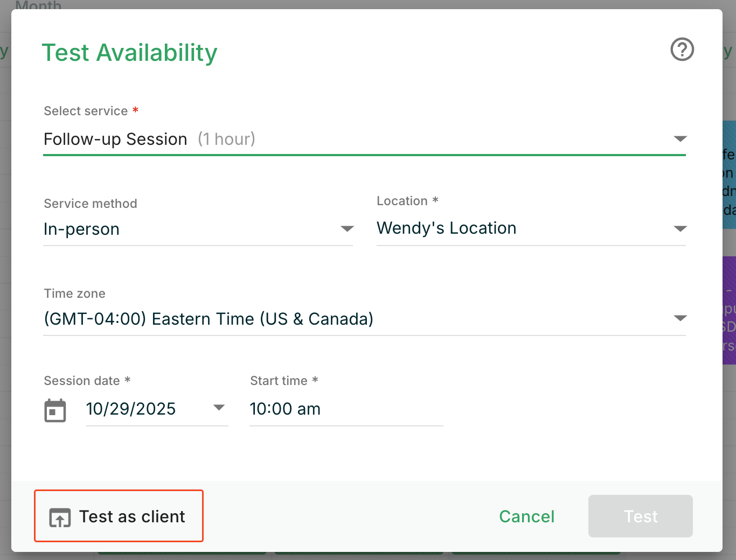Expand the Select service dropdown arrow

coord(680,139)
